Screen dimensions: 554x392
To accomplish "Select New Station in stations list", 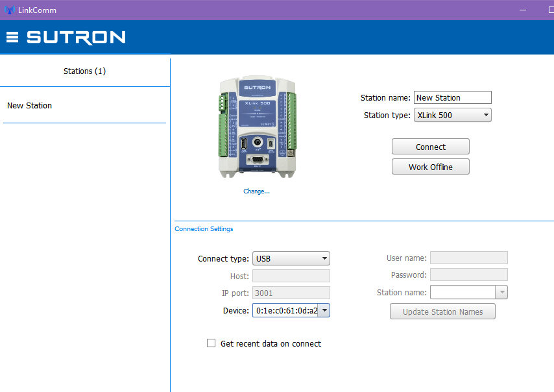I will pyautogui.click(x=84, y=105).
